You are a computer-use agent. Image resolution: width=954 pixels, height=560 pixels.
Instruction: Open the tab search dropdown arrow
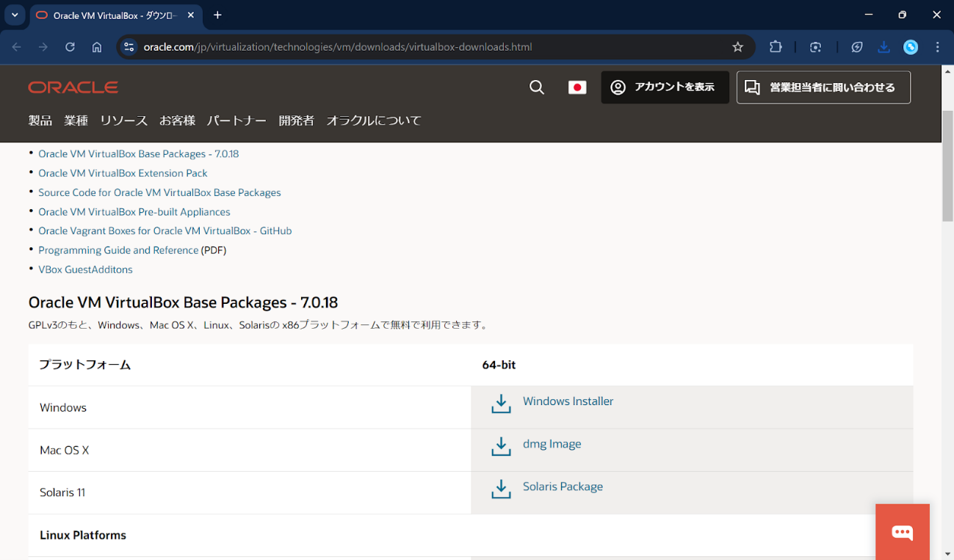pyautogui.click(x=15, y=15)
